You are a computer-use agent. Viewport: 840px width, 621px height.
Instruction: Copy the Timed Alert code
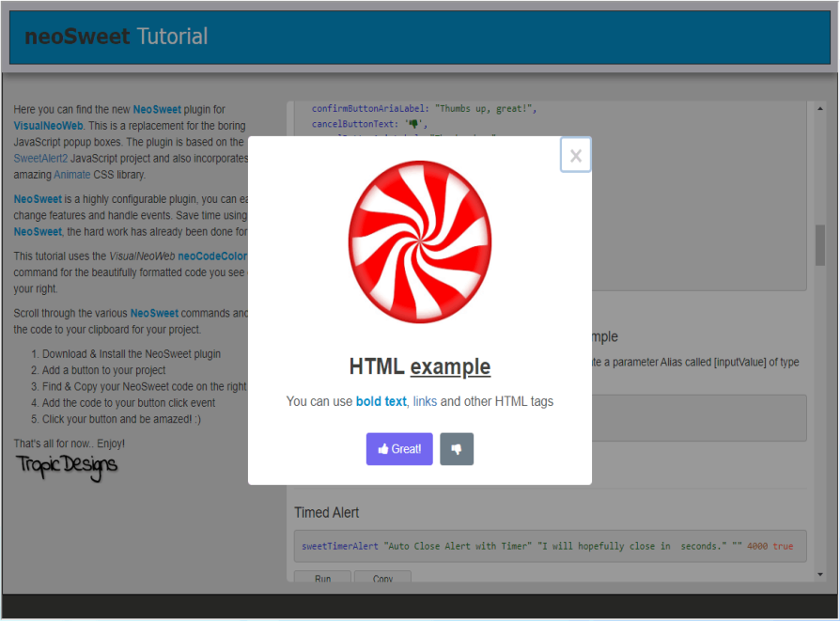tap(382, 579)
